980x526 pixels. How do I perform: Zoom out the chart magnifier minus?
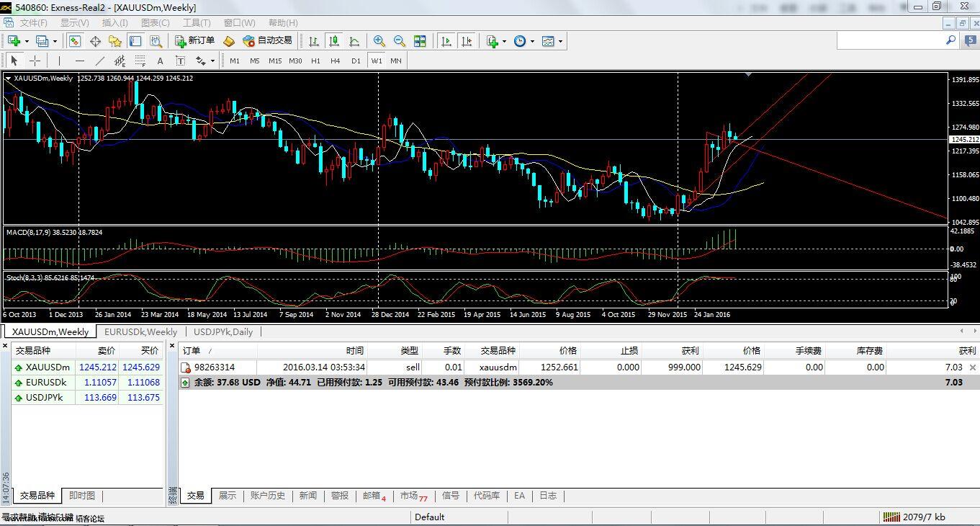coord(399,41)
